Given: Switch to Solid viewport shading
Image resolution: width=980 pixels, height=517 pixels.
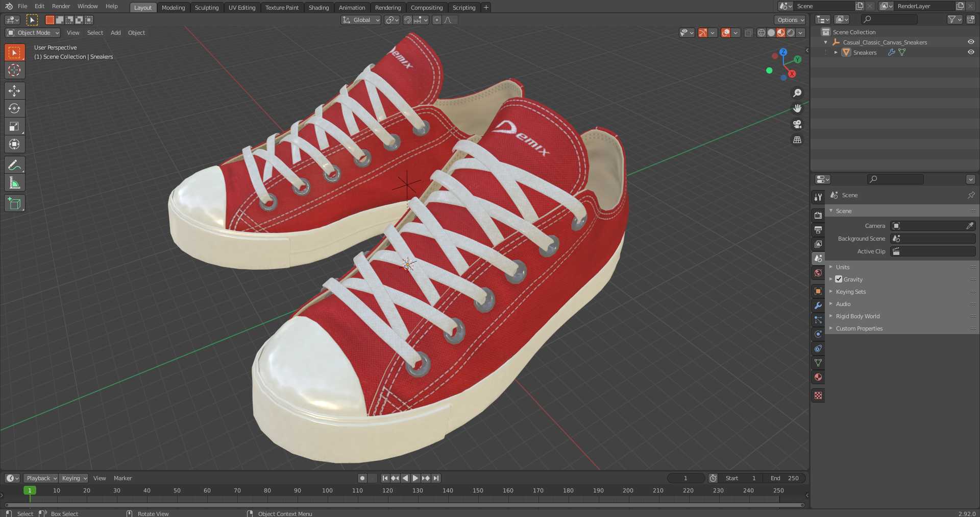Looking at the screenshot, I should (771, 33).
